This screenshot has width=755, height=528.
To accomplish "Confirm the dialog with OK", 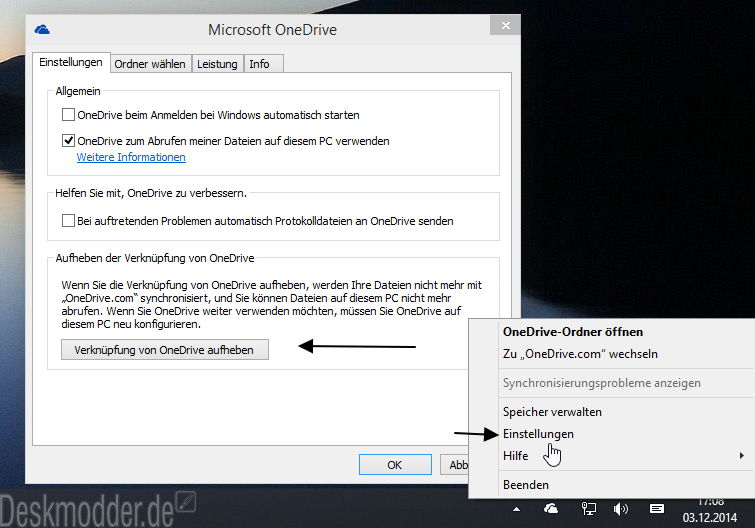I will pos(394,464).
